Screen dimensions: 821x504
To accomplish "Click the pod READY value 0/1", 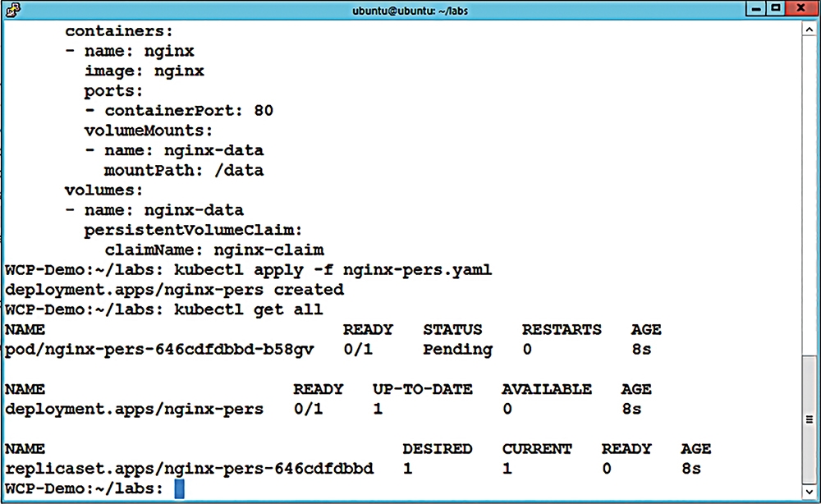I will pos(358,350).
